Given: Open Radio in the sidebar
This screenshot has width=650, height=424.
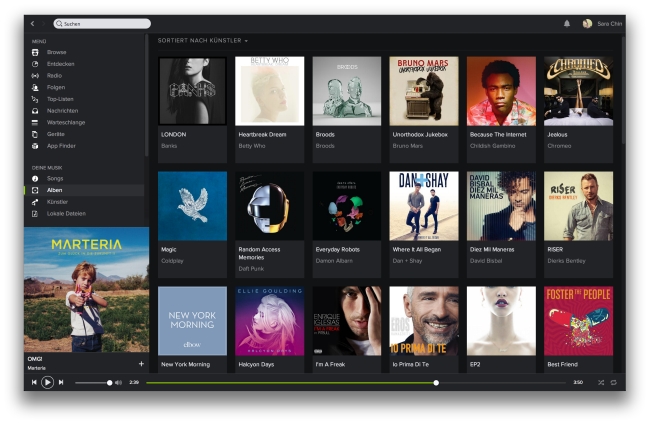Looking at the screenshot, I should pos(54,75).
